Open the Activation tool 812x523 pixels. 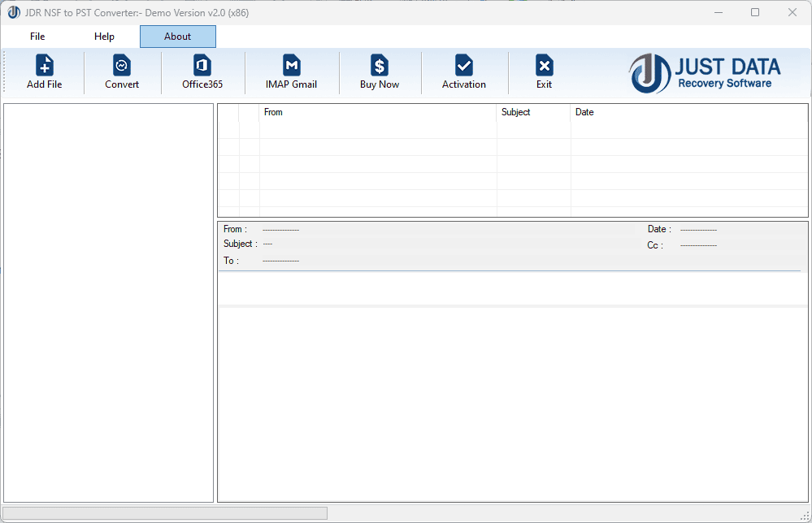click(463, 71)
